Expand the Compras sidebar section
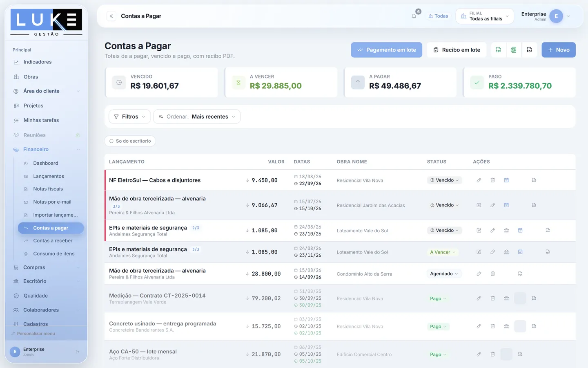The image size is (588, 368). coord(46,267)
